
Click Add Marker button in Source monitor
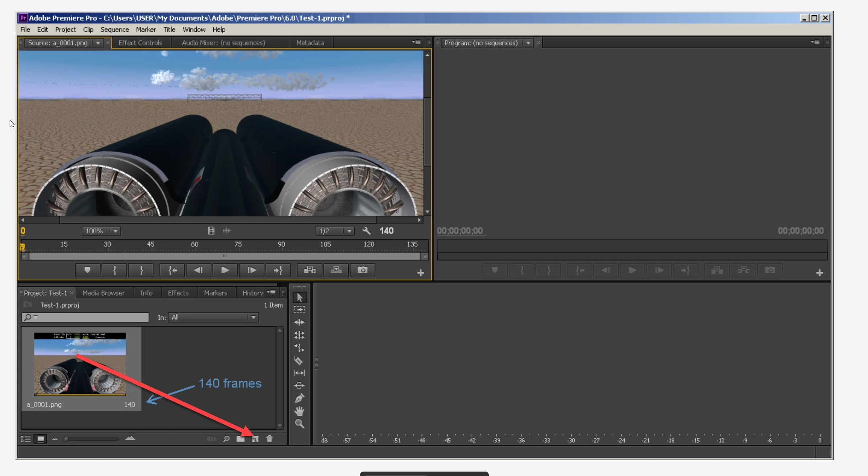coord(87,270)
